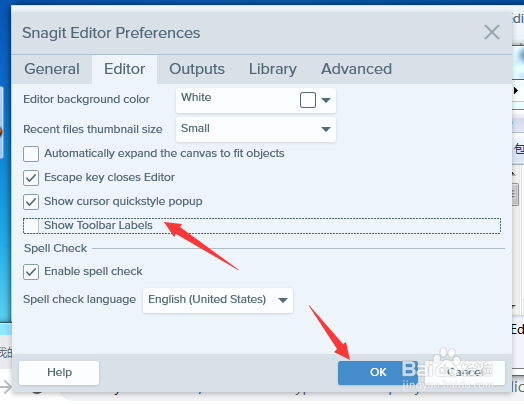Click the Editor background color label
This screenshot has width=524, height=404.
tap(86, 99)
